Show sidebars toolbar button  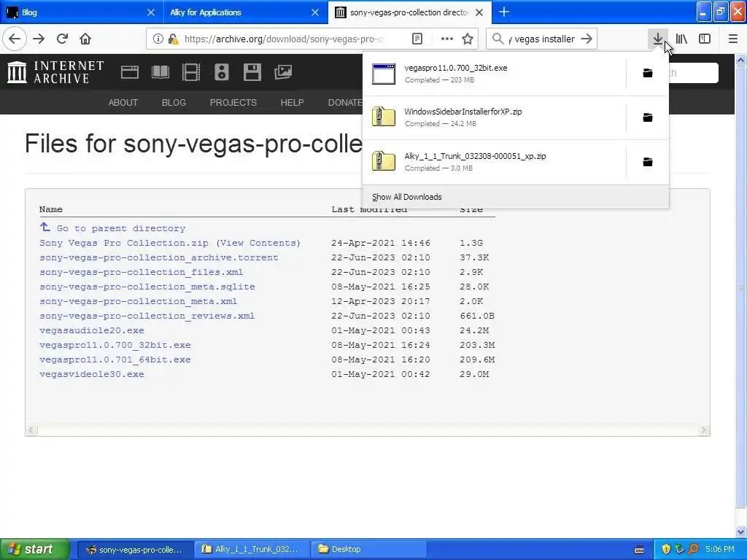(x=705, y=39)
